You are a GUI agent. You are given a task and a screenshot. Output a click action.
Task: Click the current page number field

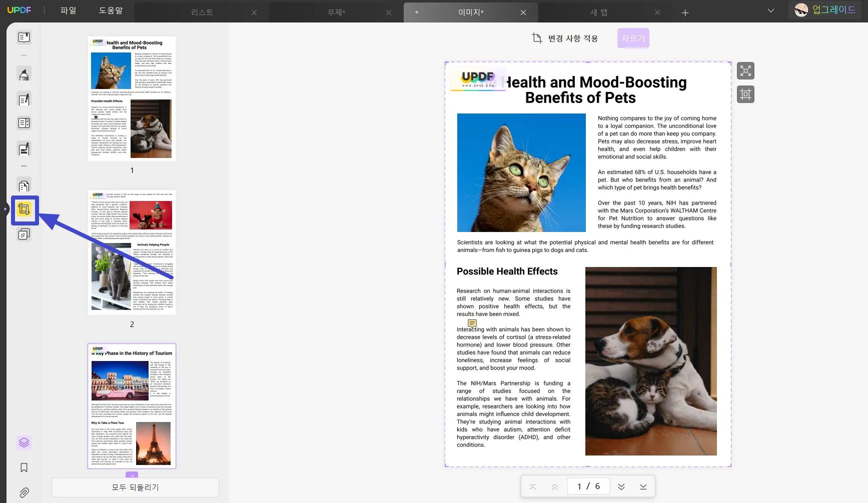[588, 486]
